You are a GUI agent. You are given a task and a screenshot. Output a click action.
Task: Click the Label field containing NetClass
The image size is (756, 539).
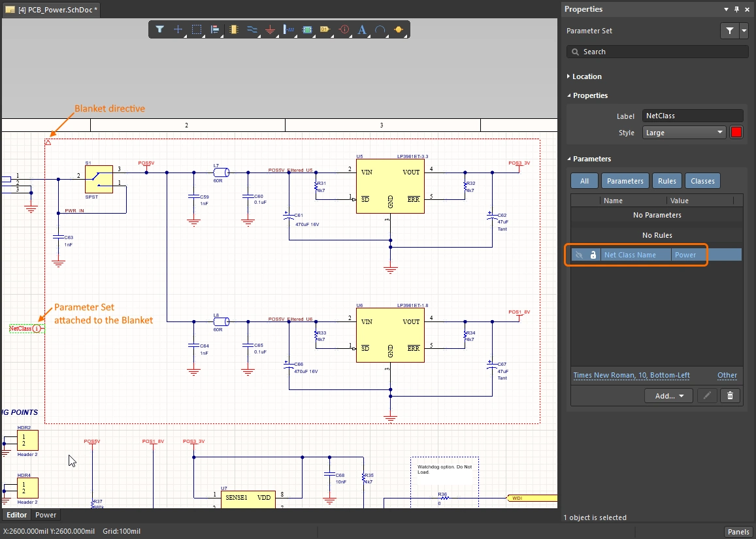click(x=693, y=116)
